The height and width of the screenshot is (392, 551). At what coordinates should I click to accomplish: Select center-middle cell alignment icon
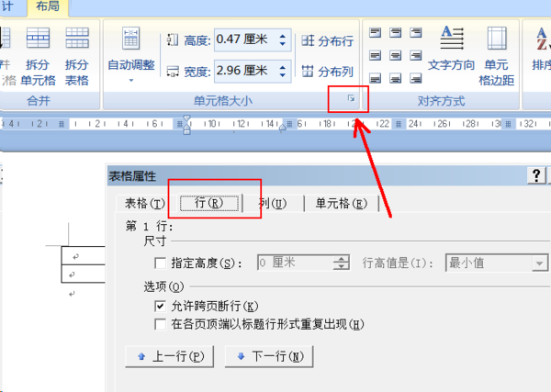pyautogui.click(x=395, y=55)
